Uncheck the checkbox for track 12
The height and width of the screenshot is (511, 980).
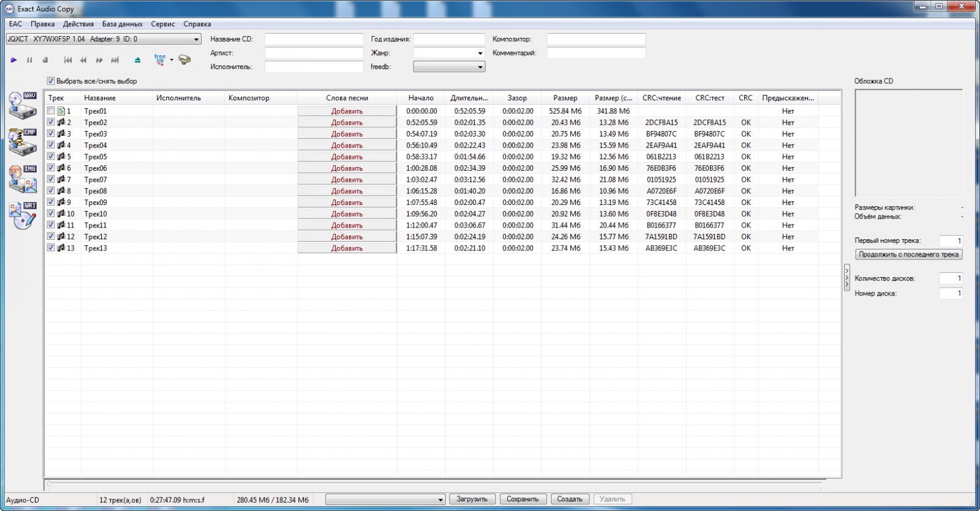(x=51, y=236)
